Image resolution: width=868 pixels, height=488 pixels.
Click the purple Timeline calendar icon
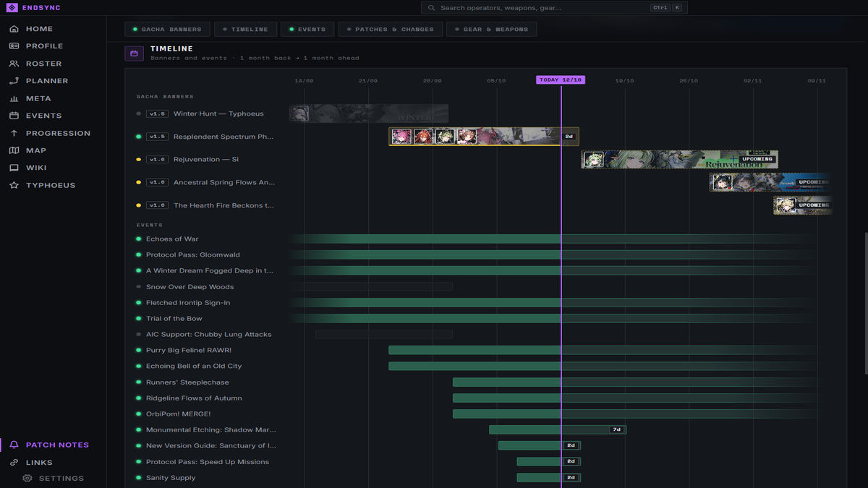coord(135,53)
